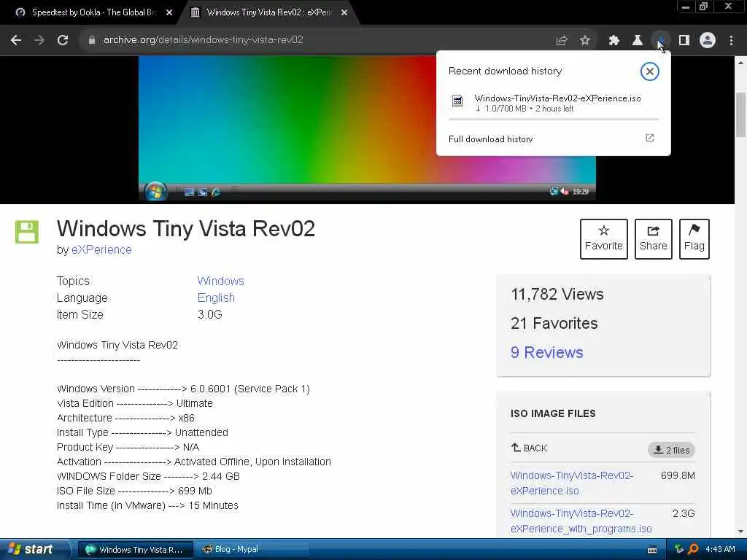Viewport: 747px width, 560px height.
Task: Open the Windows topic link
Action: [x=220, y=281]
